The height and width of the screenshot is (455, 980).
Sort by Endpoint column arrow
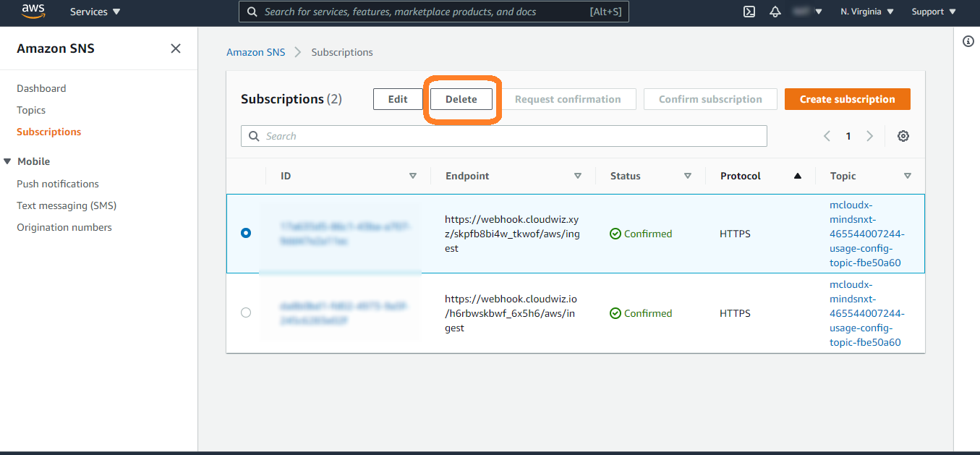(578, 176)
